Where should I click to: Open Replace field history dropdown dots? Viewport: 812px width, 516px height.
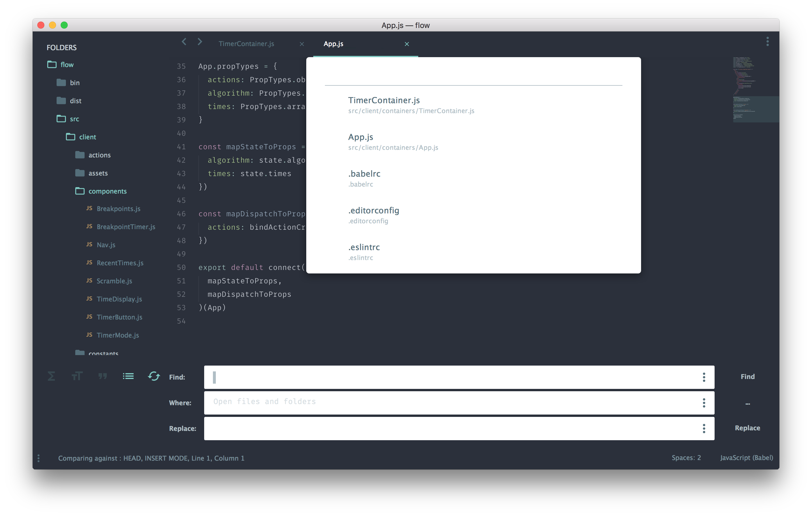coord(704,428)
